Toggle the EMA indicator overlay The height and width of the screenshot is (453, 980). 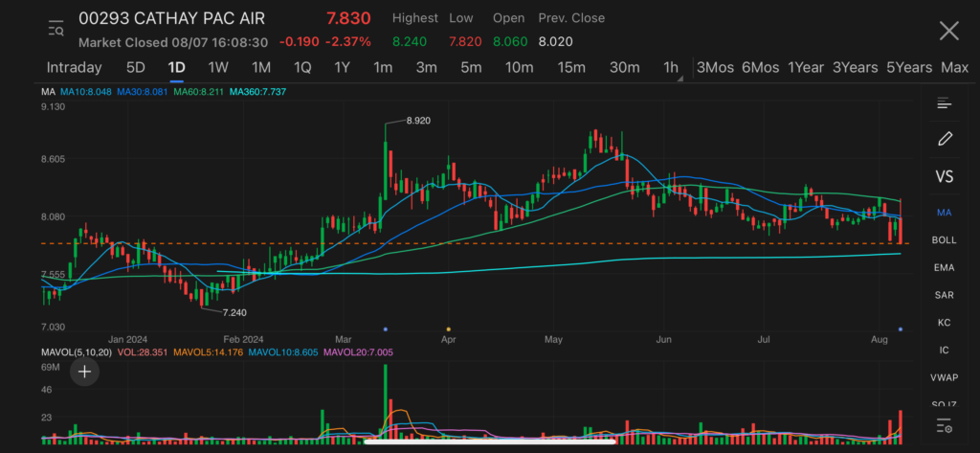tap(945, 268)
